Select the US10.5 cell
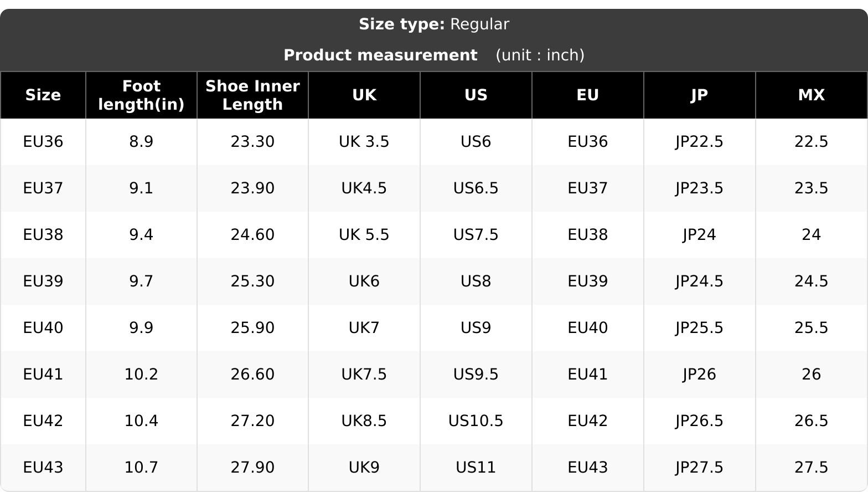Viewport: 868px width, 492px height. [476, 421]
